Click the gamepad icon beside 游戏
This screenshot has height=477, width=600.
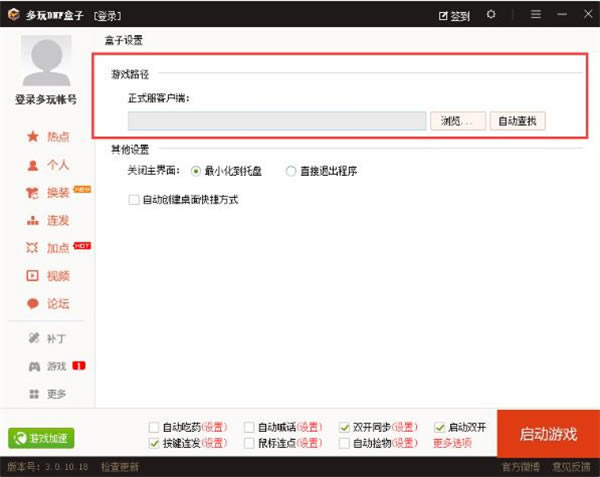coord(34,366)
